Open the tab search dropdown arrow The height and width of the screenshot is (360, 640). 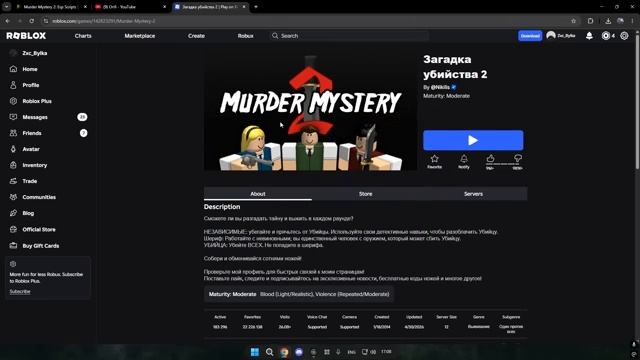coord(7,7)
